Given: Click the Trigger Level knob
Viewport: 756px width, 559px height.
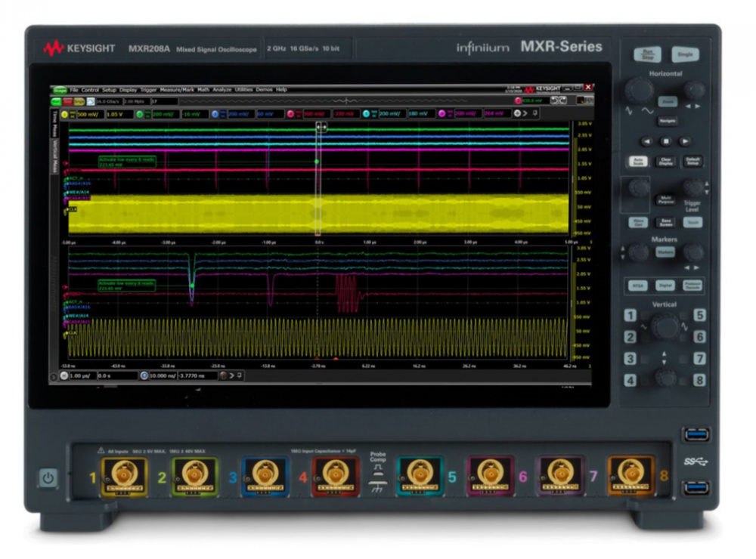Looking at the screenshot, I should tap(692, 189).
